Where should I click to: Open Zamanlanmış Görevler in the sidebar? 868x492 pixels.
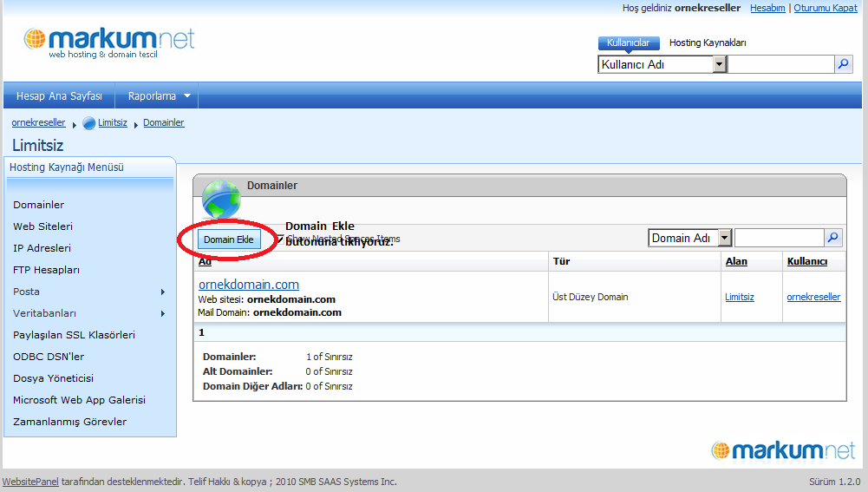point(69,422)
